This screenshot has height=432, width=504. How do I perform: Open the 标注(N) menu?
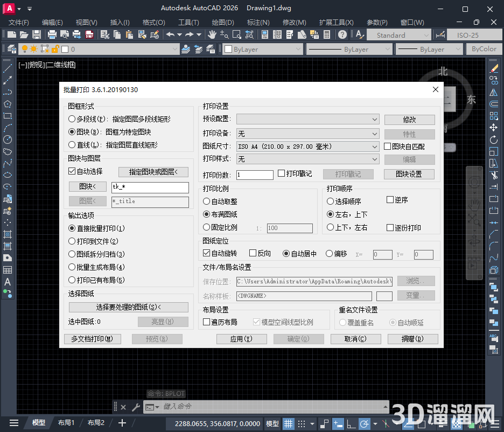(258, 23)
